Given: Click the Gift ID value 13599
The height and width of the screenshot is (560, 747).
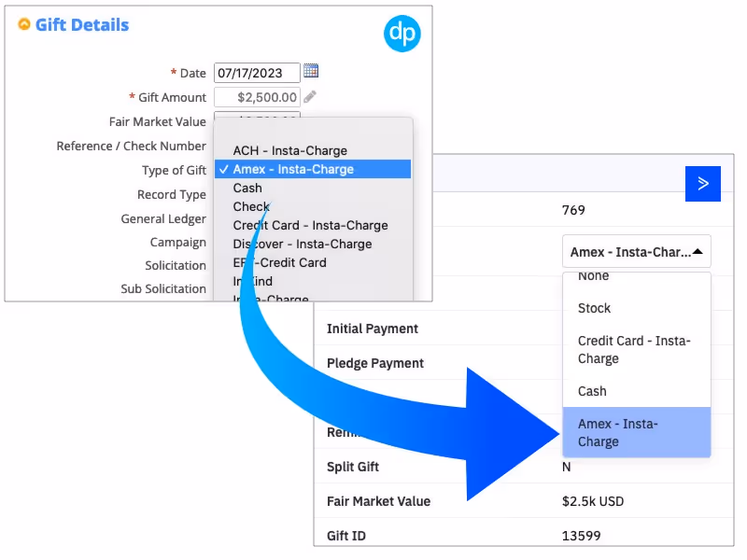Looking at the screenshot, I should coord(581,536).
